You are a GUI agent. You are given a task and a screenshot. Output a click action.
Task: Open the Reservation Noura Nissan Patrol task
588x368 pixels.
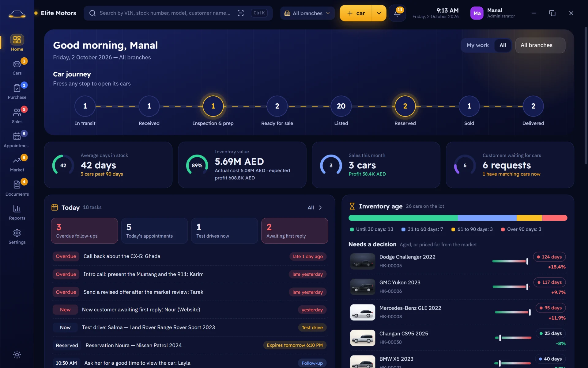(189, 345)
